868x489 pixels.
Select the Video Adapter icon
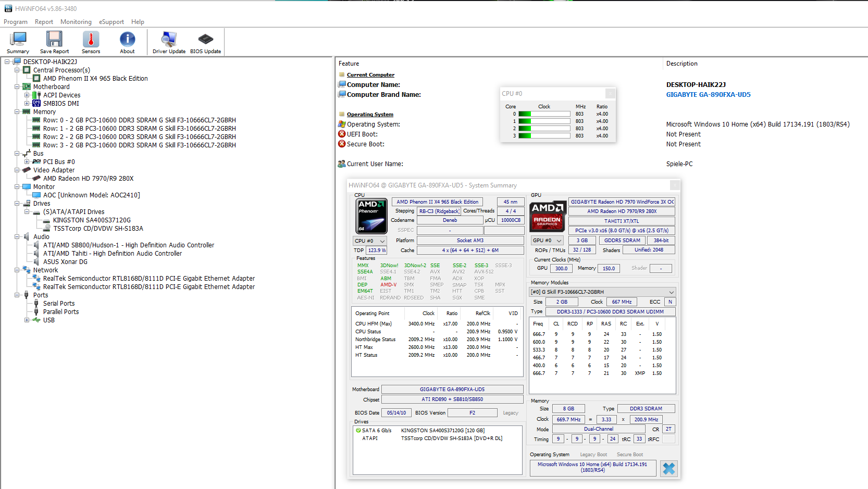(x=27, y=170)
